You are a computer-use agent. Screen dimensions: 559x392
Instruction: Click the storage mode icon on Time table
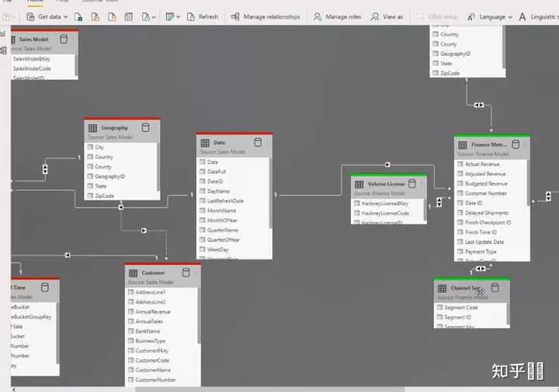coord(45,287)
